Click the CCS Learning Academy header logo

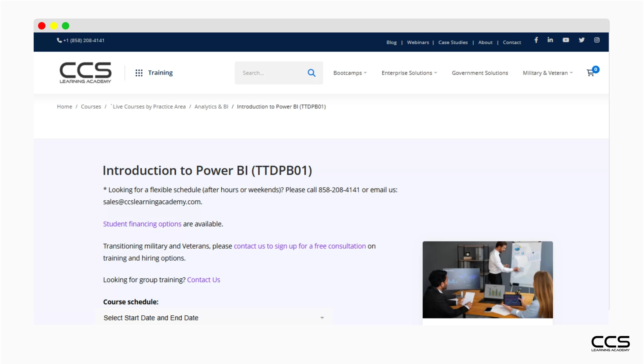coord(85,72)
